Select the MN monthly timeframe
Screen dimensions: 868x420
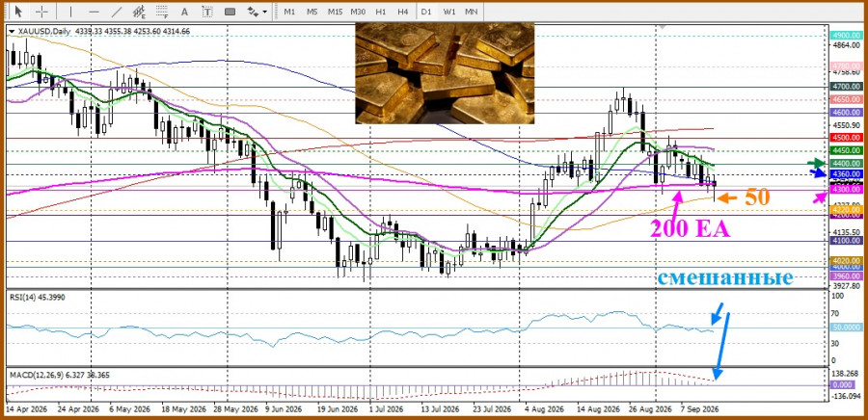tap(471, 11)
